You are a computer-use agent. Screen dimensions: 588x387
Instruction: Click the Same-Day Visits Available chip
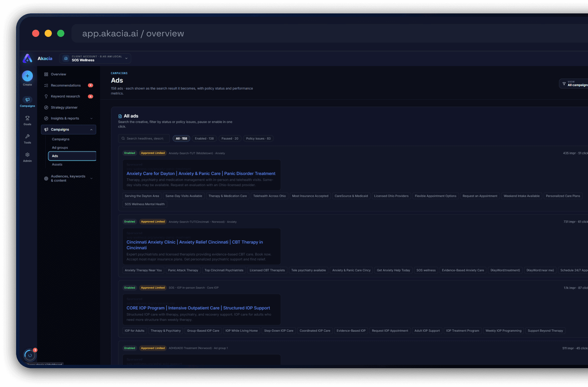tap(184, 196)
